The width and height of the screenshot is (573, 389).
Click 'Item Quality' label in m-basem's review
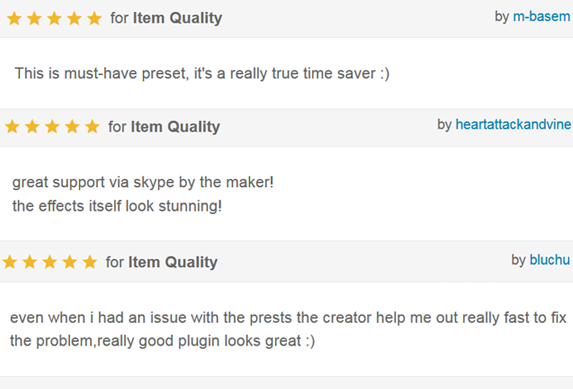point(177,18)
